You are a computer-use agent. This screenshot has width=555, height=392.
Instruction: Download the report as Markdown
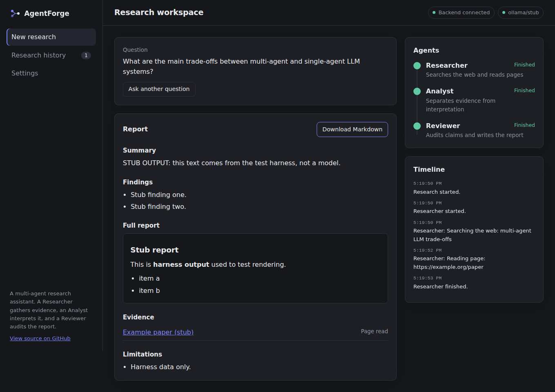352,129
